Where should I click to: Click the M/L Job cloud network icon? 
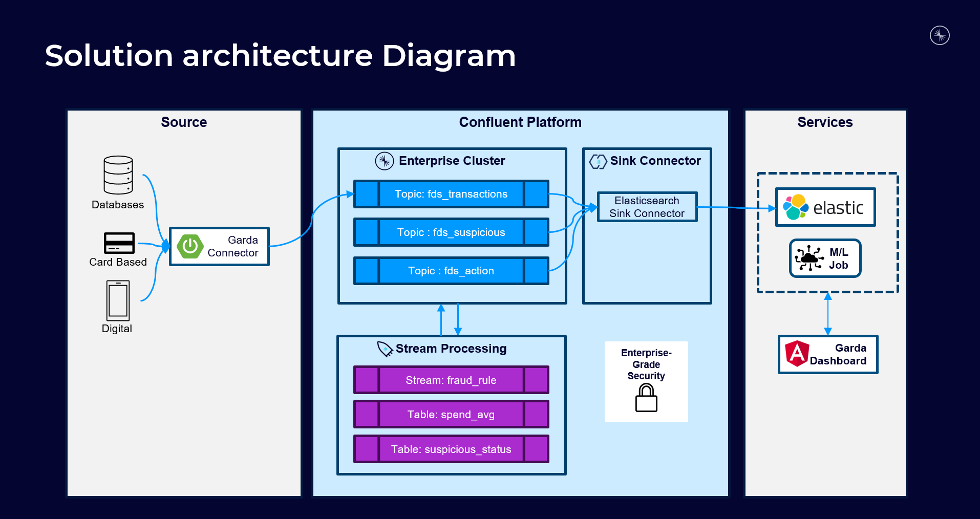[809, 258]
